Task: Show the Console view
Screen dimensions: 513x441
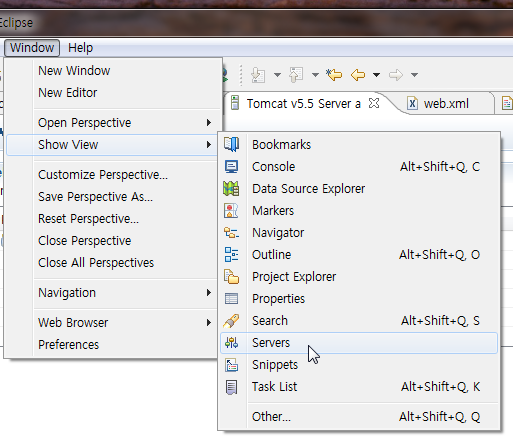Action: [x=359, y=167]
